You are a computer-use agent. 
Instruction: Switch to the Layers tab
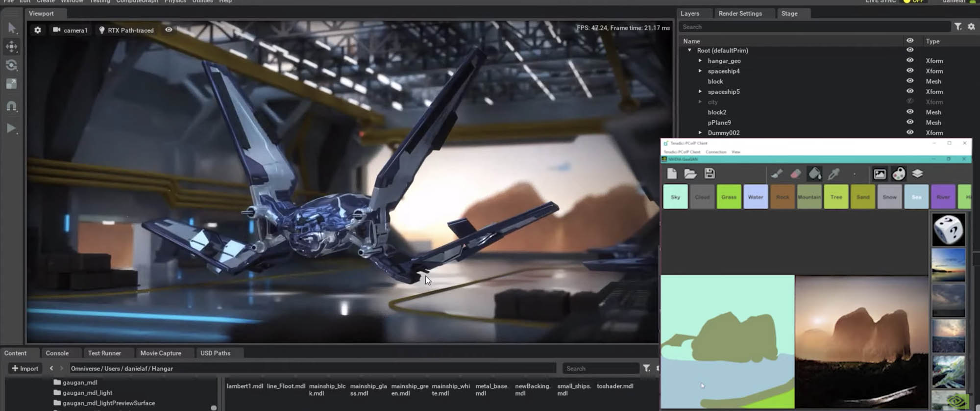tap(690, 13)
